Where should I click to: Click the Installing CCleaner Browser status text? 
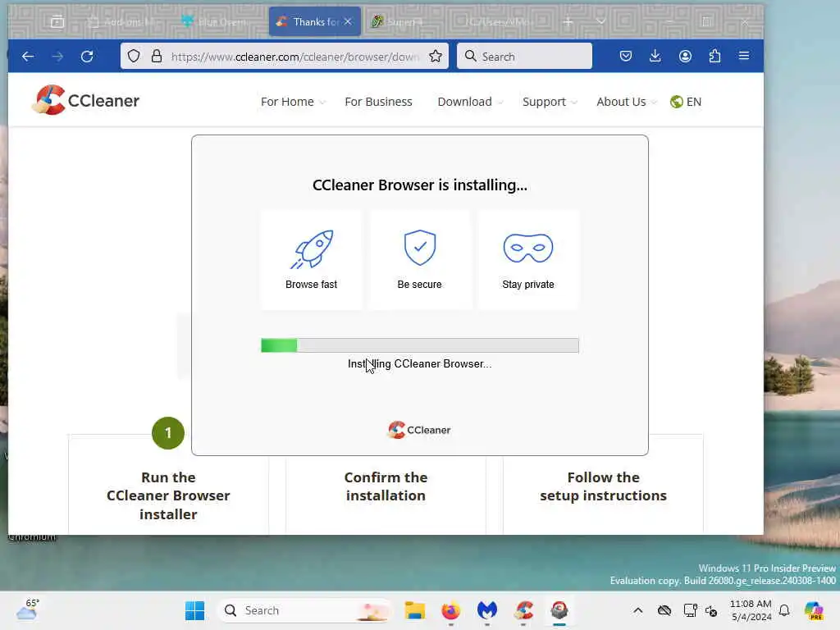[419, 363]
